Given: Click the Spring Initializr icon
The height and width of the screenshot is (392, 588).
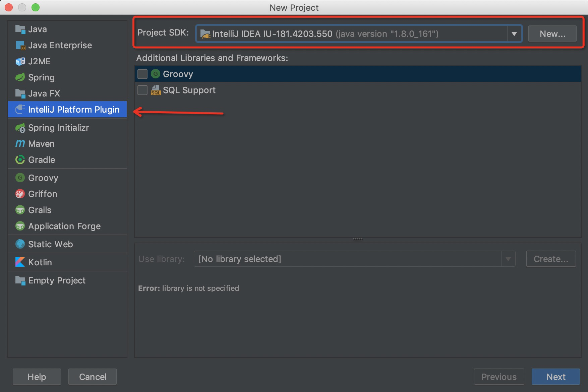Looking at the screenshot, I should click(20, 128).
